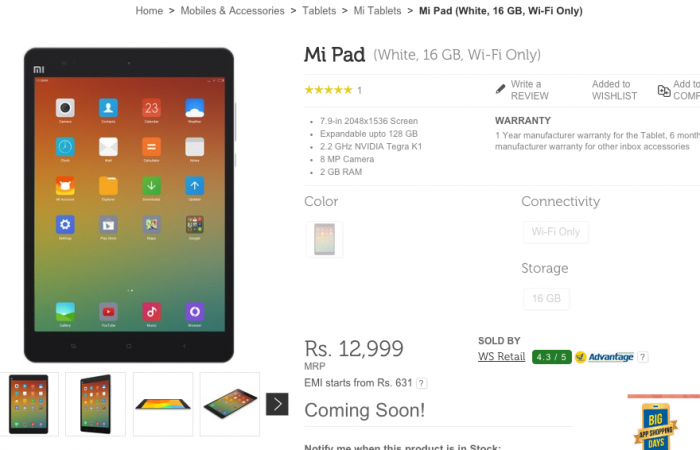Click the green 4.3 / 5 seller rating
This screenshot has width=700, height=450.
[551, 357]
